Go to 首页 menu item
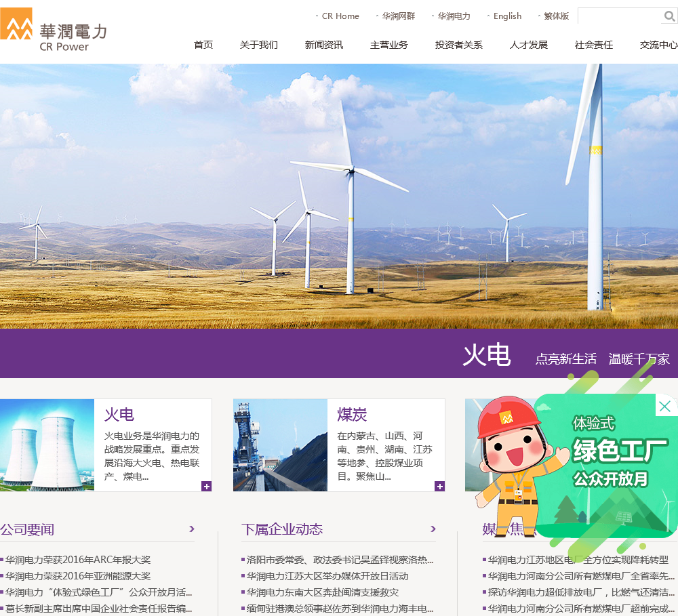The image size is (678, 616). point(203,45)
